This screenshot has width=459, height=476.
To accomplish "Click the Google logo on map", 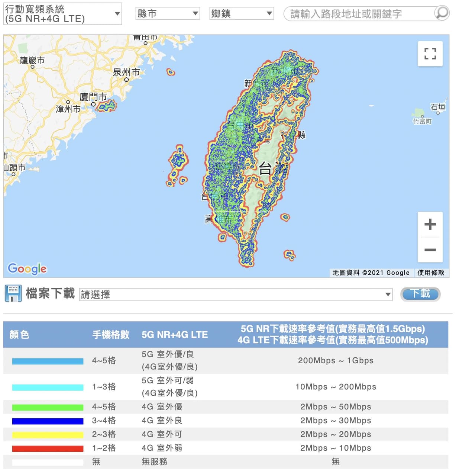I will [x=27, y=268].
